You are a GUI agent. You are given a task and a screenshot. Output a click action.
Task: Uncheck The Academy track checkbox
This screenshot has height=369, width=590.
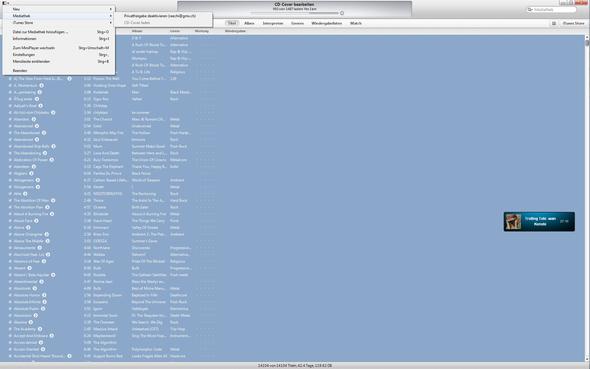(10, 329)
